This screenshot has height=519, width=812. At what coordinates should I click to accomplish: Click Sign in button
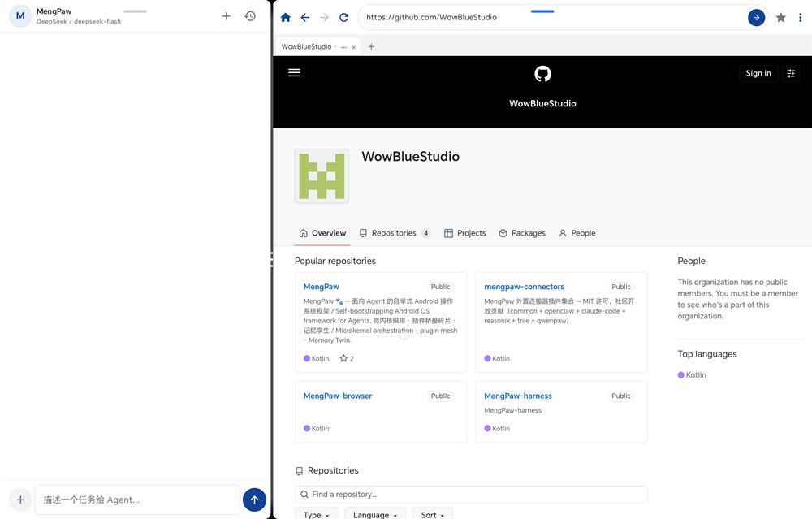coord(758,73)
